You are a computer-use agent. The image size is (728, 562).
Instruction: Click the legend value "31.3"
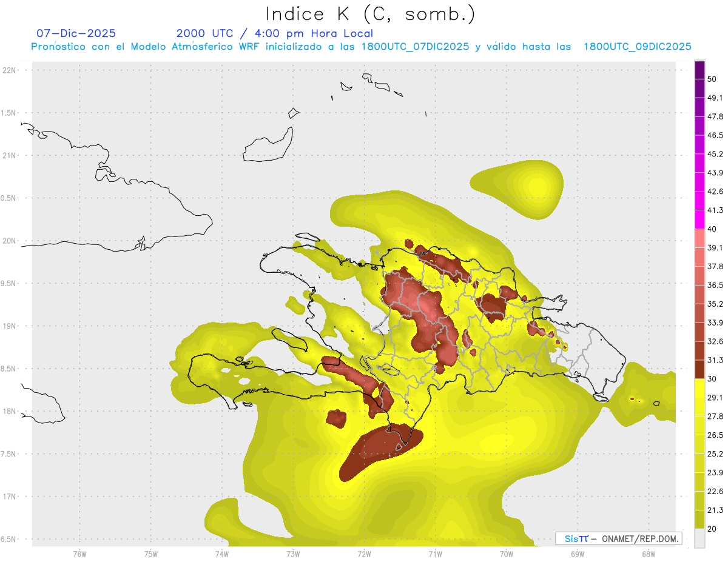(x=715, y=361)
